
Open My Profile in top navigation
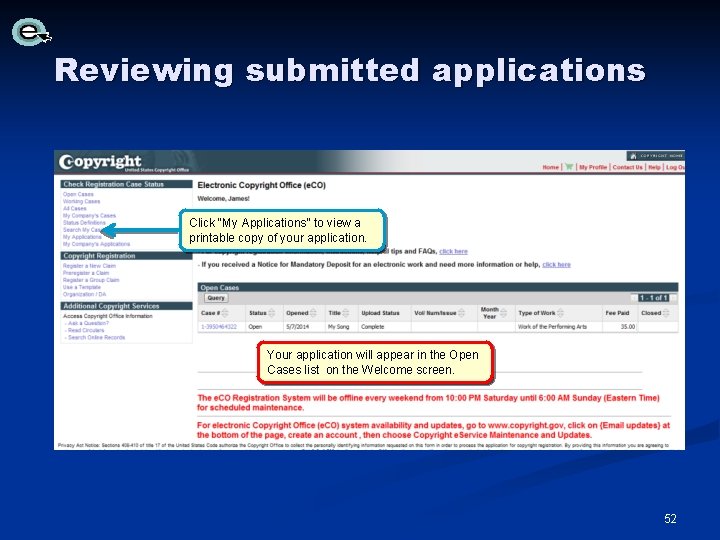tap(593, 167)
